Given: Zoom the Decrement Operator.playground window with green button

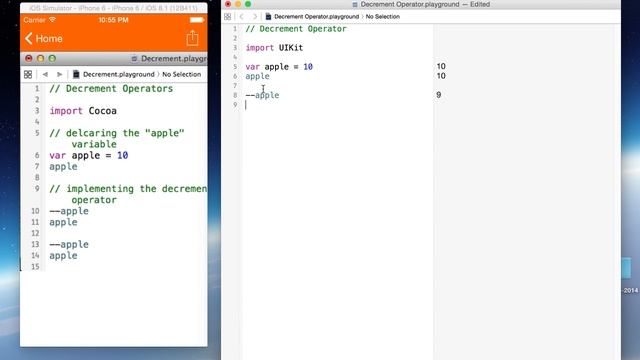Looking at the screenshot, I should [x=248, y=4].
